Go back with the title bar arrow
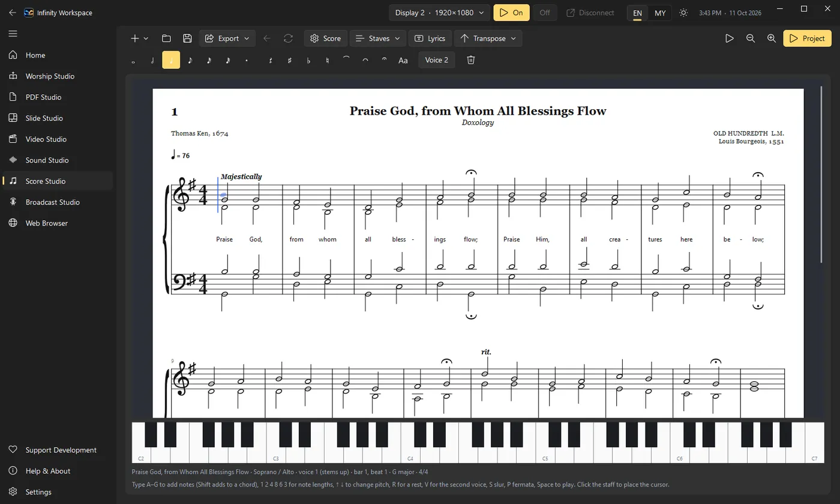The image size is (840, 504). coord(13,13)
